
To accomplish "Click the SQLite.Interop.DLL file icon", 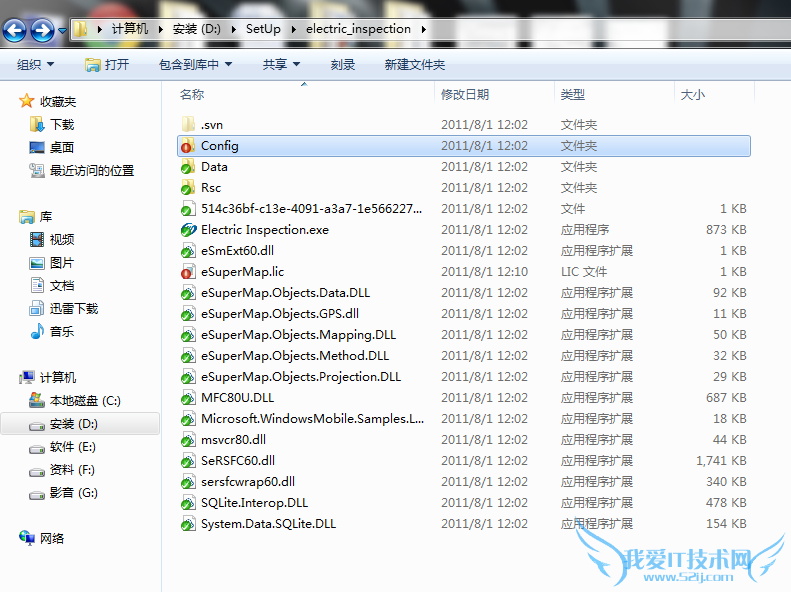I will coord(188,503).
